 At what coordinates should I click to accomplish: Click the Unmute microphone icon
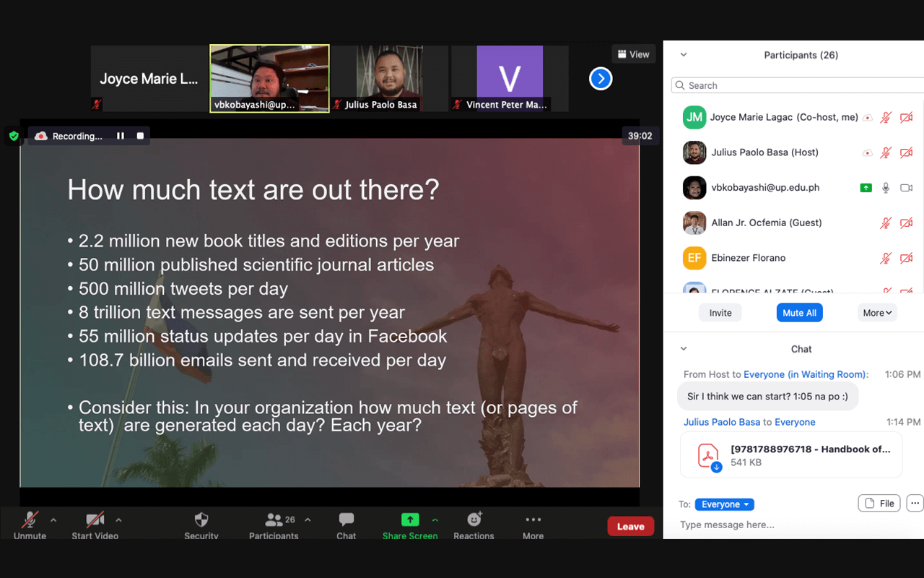point(30,520)
